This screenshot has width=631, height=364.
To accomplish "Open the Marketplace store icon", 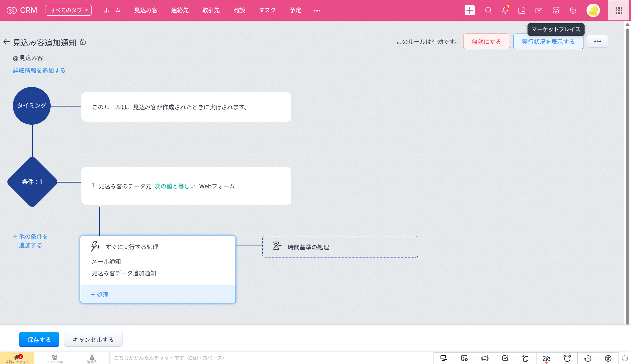I will [556, 10].
